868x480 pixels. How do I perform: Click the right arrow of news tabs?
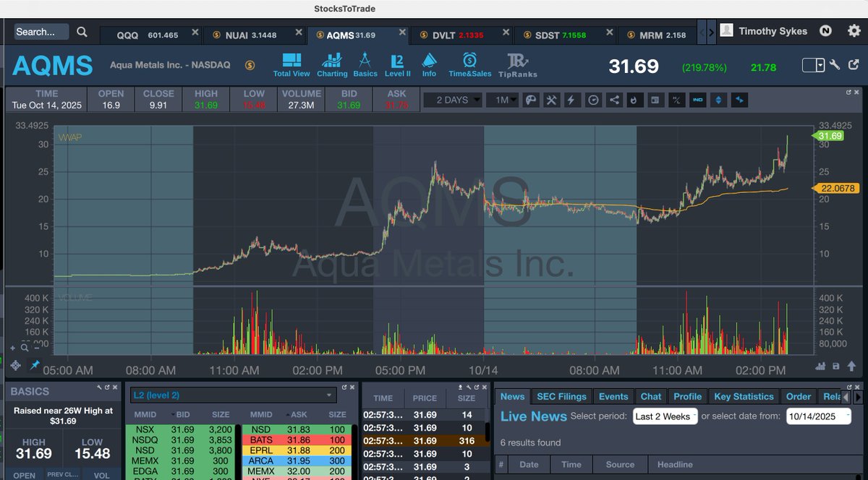(858, 396)
